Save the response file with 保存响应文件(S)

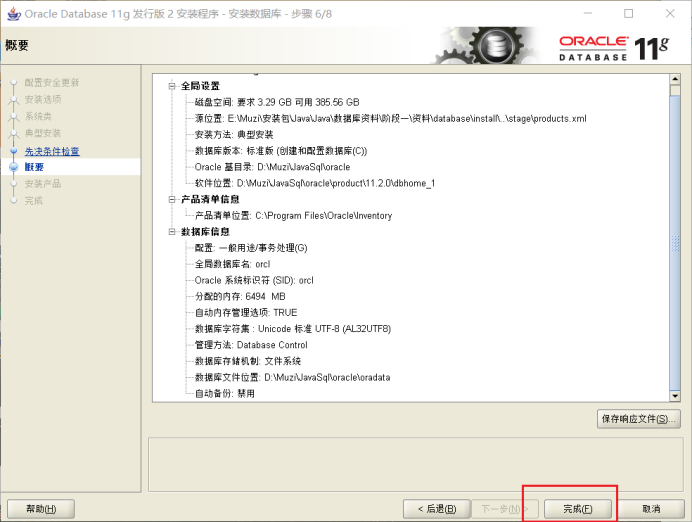pyautogui.click(x=639, y=419)
